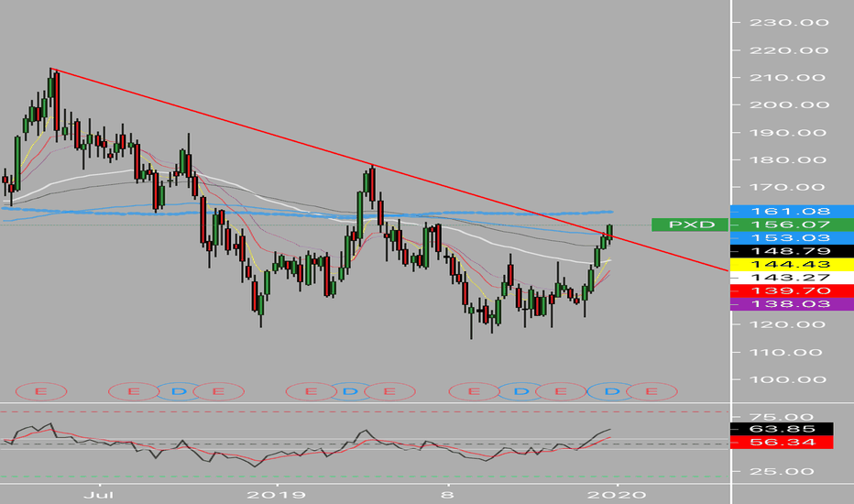Viewport: 854px width, 504px height.
Task: Click the 170.00 price axis tick
Action: (x=789, y=187)
